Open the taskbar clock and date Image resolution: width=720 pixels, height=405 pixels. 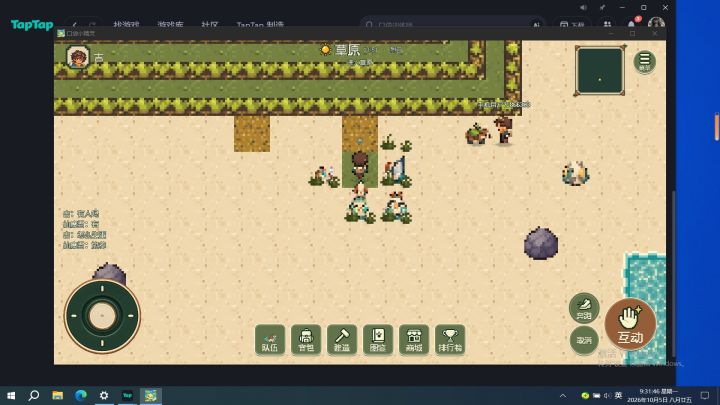(x=659, y=395)
